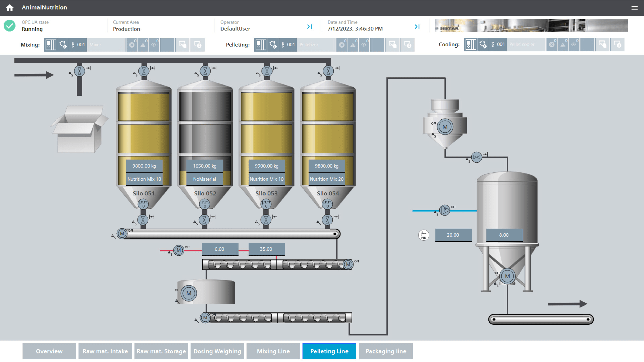This screenshot has width=644, height=362.
Task: Open the Mixing unit overview icon
Action: point(51,45)
